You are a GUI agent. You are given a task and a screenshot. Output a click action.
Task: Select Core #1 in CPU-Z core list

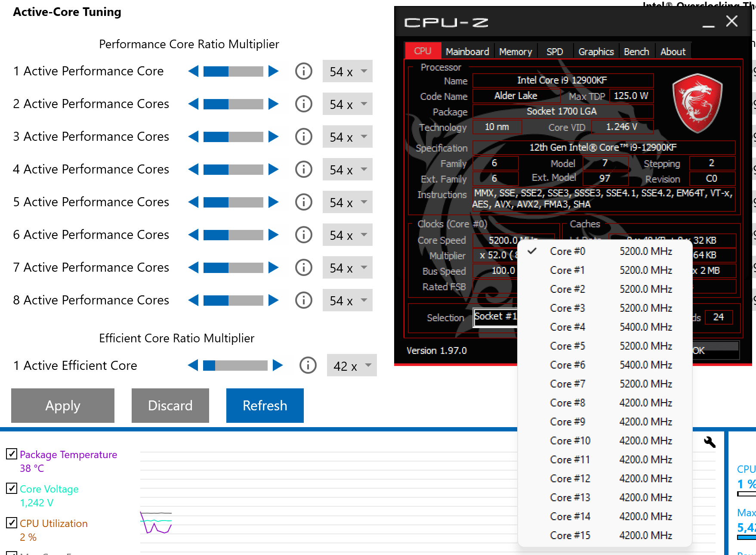[605, 270]
